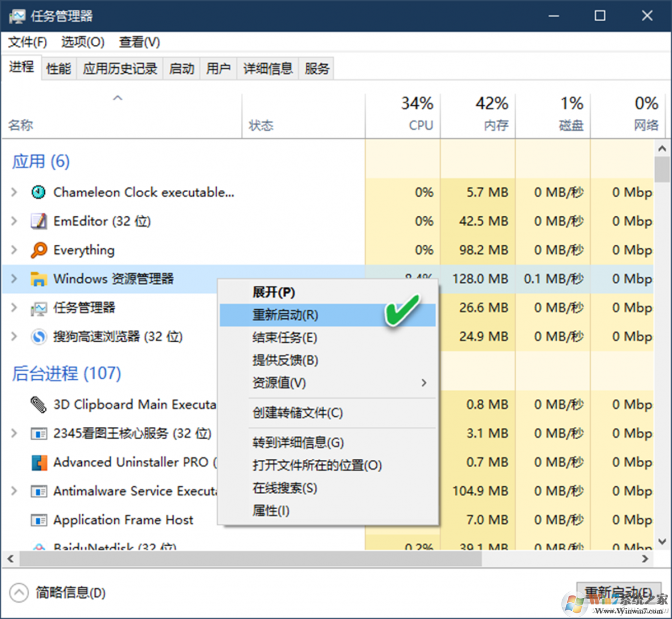Click the 任务管理器 process icon
The height and width of the screenshot is (619, 672).
click(x=38, y=308)
